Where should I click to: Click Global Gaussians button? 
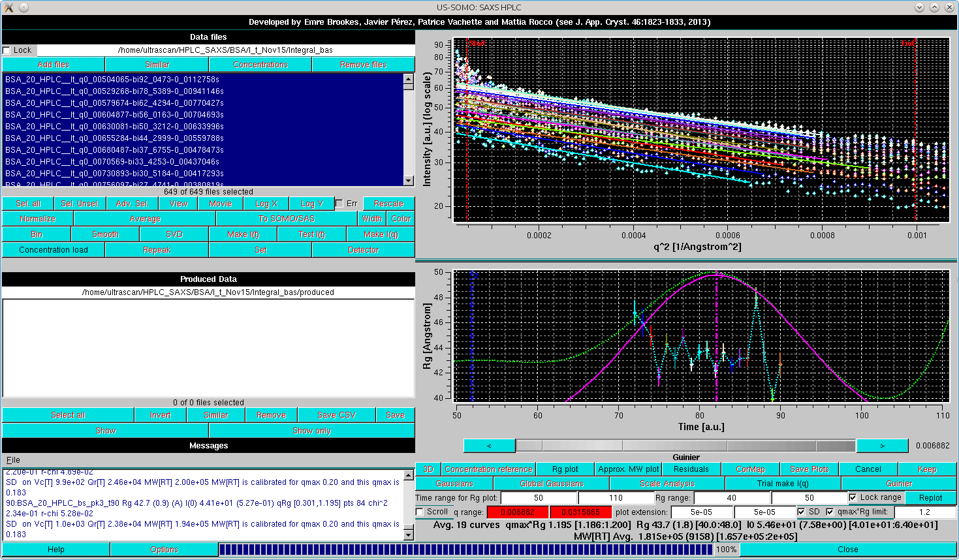pyautogui.click(x=552, y=484)
